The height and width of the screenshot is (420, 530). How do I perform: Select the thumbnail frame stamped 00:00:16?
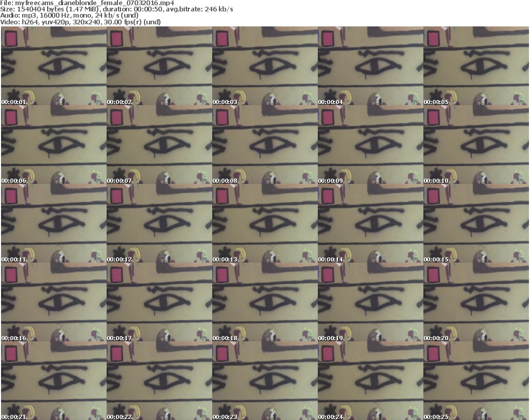pos(54,302)
